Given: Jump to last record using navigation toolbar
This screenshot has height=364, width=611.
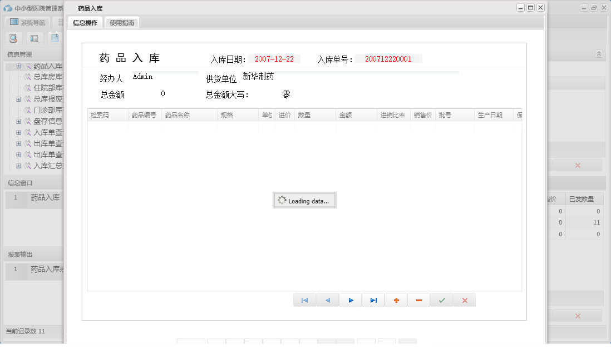Looking at the screenshot, I should [373, 300].
